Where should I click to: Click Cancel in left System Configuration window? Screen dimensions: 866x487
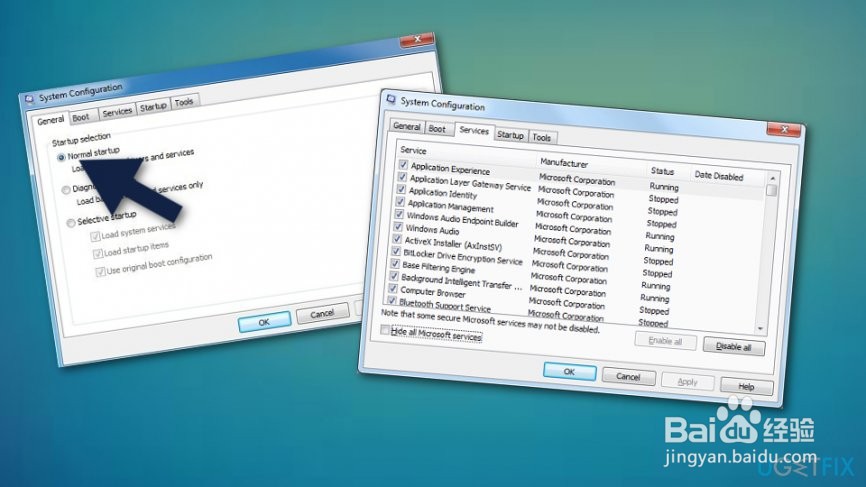coord(322,314)
